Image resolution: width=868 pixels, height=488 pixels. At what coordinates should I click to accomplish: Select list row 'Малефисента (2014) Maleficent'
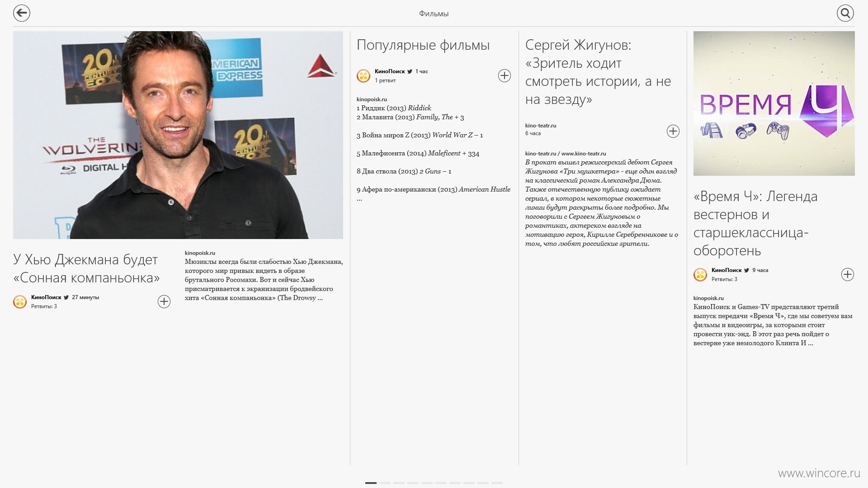(x=418, y=153)
